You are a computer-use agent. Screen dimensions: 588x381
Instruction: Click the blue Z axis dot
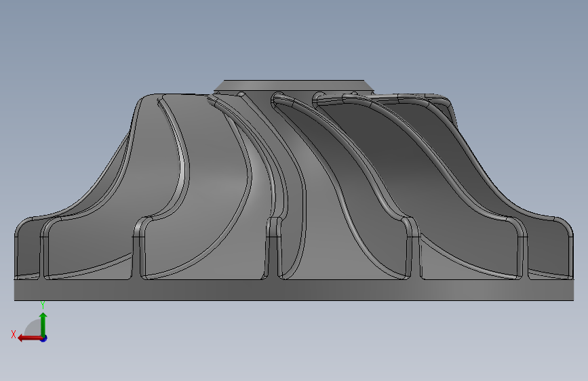coord(44,338)
